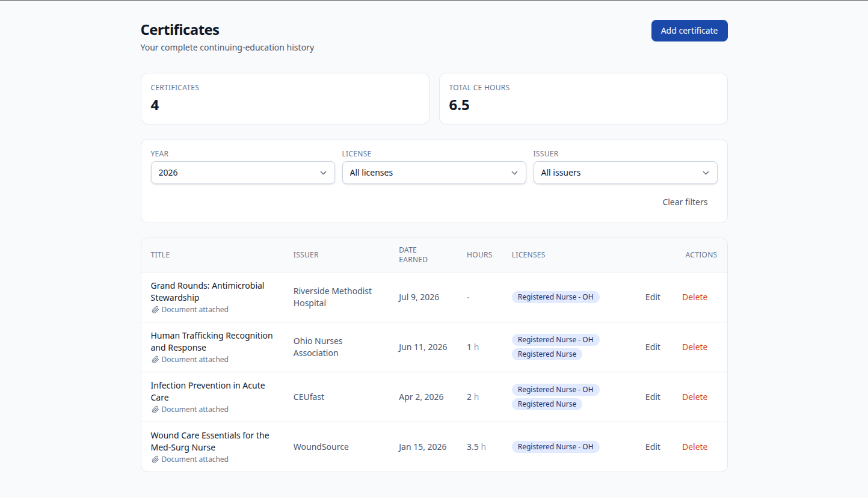Clear filters using the Clear filters link
The image size is (868, 498).
pyautogui.click(x=685, y=202)
